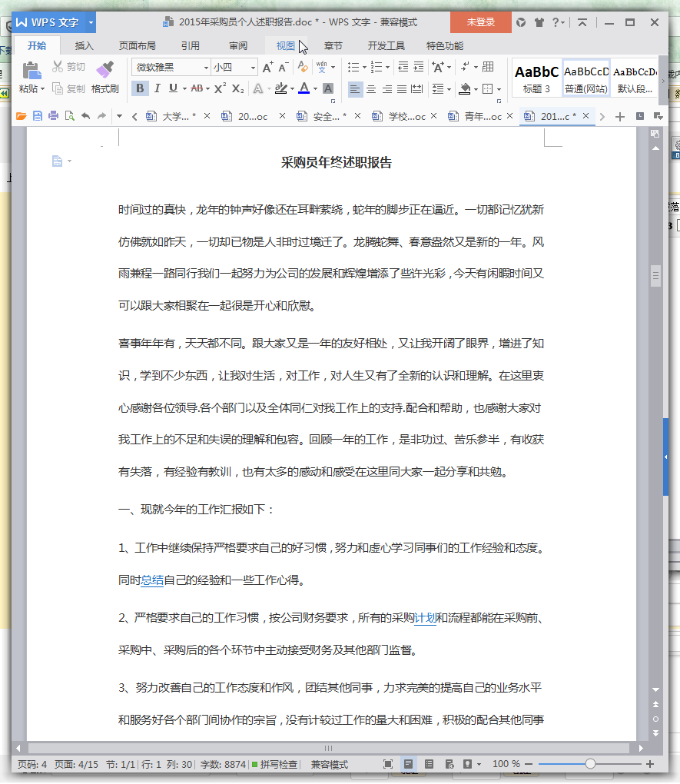This screenshot has width=680, height=784.
Task: Expand the WPS 文字 application menu arrow
Action: pyautogui.click(x=91, y=22)
